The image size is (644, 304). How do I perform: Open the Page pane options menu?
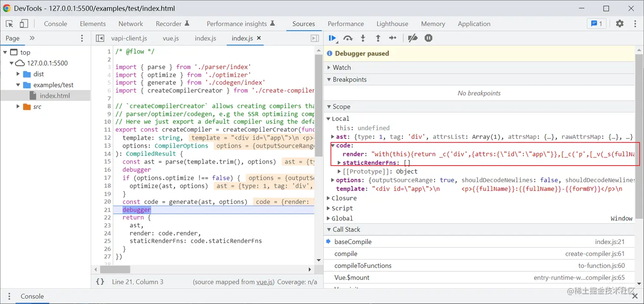(x=82, y=38)
